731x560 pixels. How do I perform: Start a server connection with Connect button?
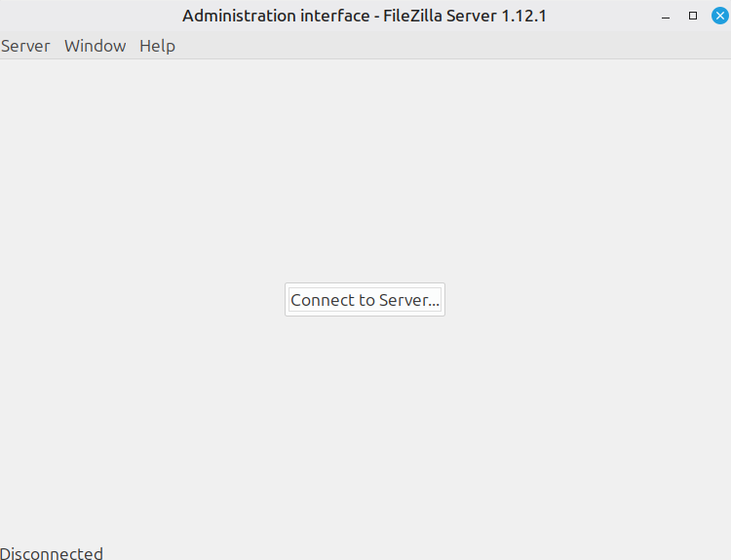365,300
